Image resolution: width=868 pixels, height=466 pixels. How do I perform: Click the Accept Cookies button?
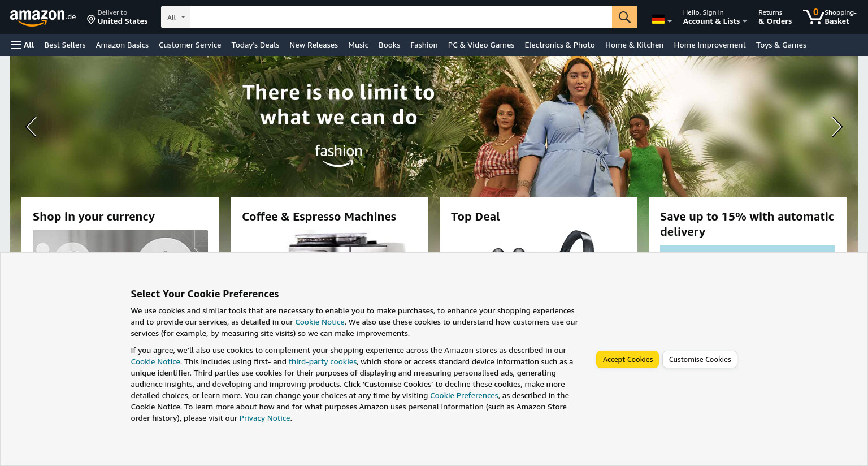point(627,360)
